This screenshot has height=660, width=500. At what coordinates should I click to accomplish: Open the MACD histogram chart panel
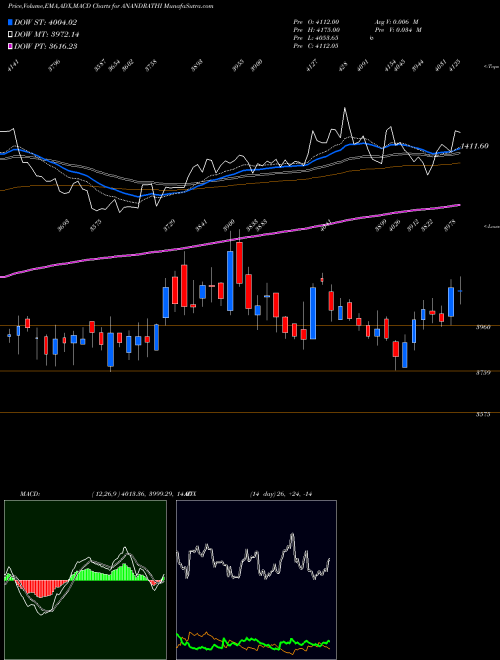point(85,580)
